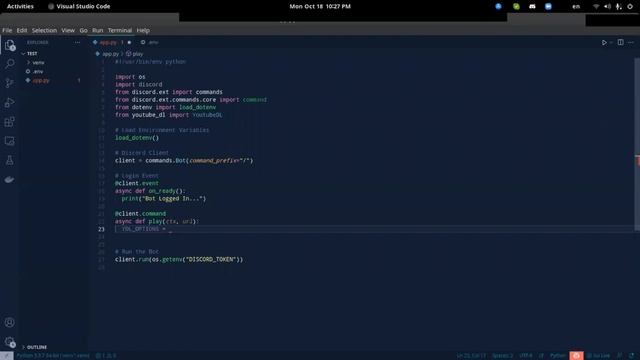This screenshot has height=360, width=640.
Task: Expand the OUTLINE section
Action: (x=53, y=347)
